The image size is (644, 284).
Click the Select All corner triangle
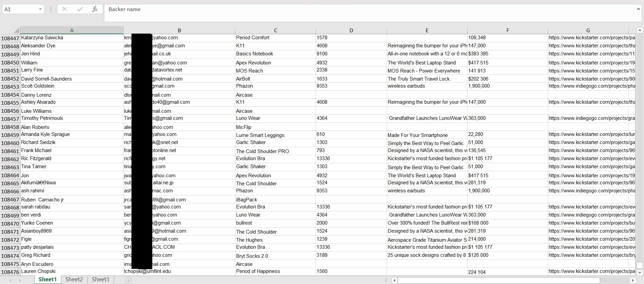16,30
